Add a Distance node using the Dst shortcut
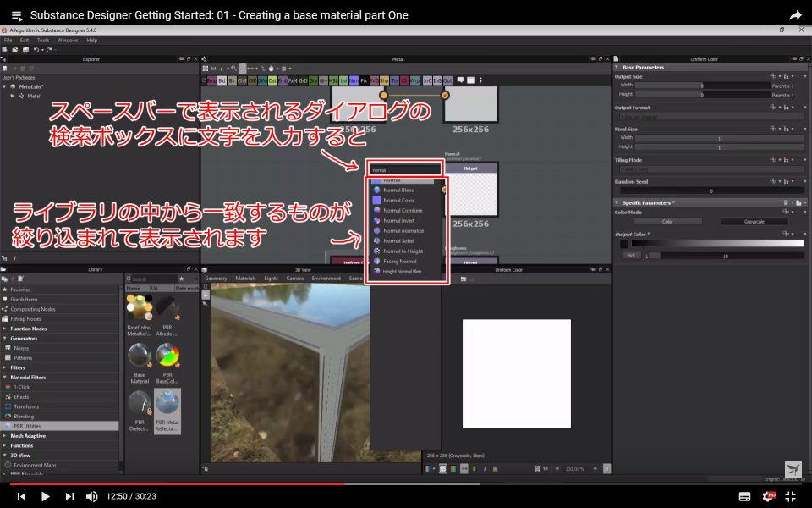Screen dimensions: 812x508 272,80
